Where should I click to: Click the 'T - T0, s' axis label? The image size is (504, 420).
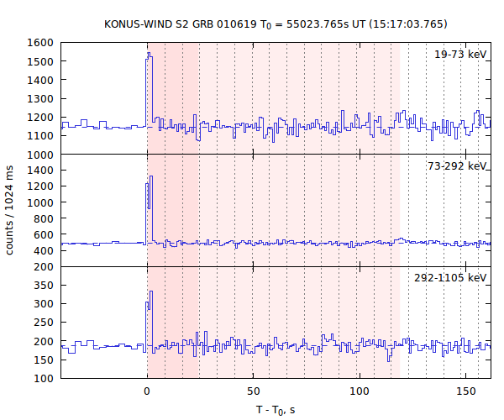pyautogui.click(x=276, y=410)
